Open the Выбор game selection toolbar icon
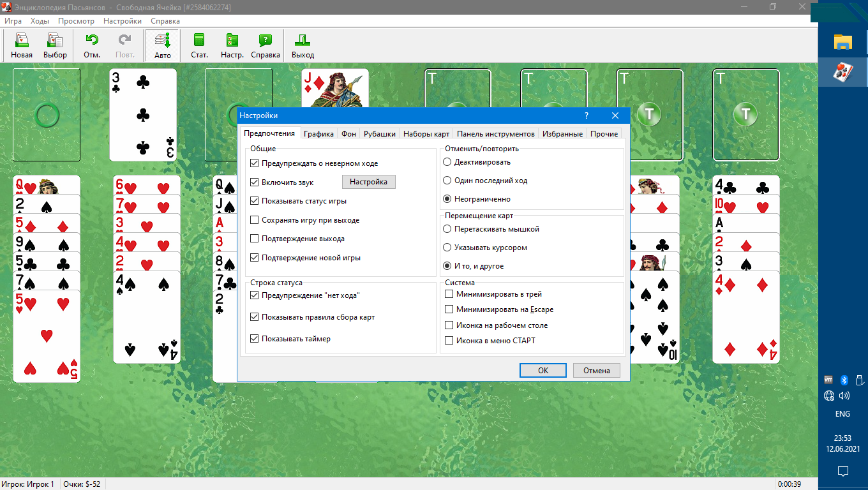868x490 pixels. coord(55,45)
